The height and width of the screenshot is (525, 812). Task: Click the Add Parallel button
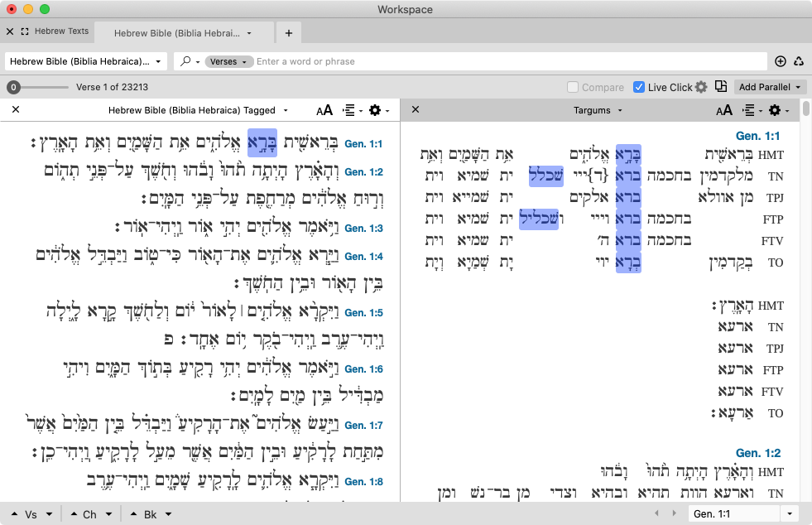[x=771, y=87]
